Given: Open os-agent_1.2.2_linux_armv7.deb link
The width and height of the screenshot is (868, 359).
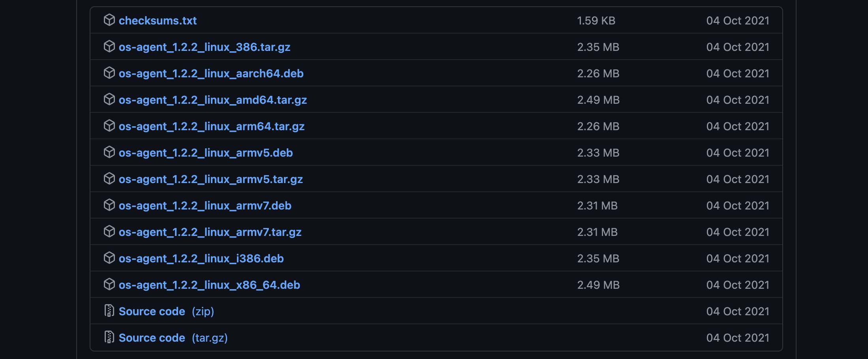Looking at the screenshot, I should pyautogui.click(x=205, y=206).
